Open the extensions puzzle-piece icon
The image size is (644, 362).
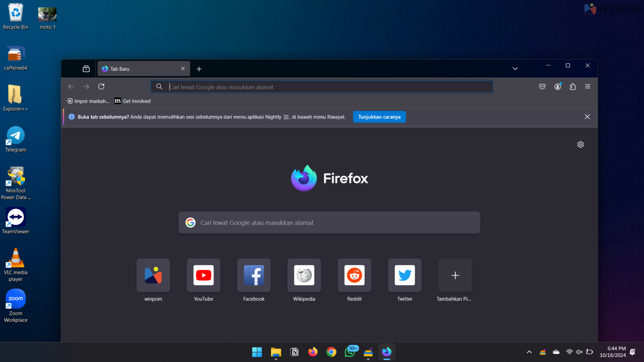click(x=573, y=86)
